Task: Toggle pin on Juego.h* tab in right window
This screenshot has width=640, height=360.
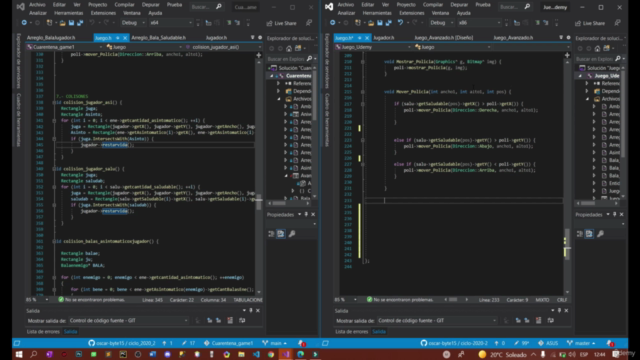Action: 359,38
